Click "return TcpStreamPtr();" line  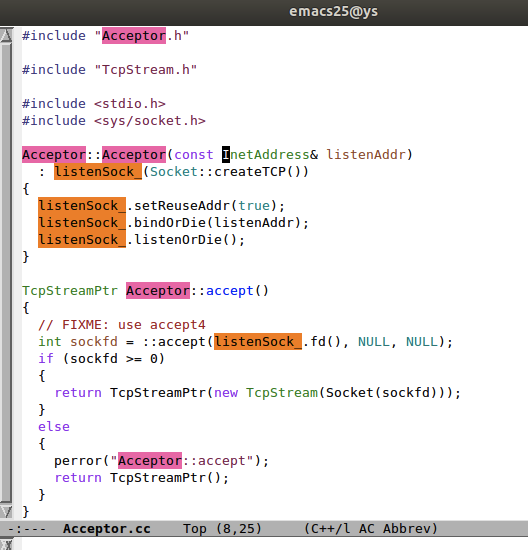tap(142, 477)
